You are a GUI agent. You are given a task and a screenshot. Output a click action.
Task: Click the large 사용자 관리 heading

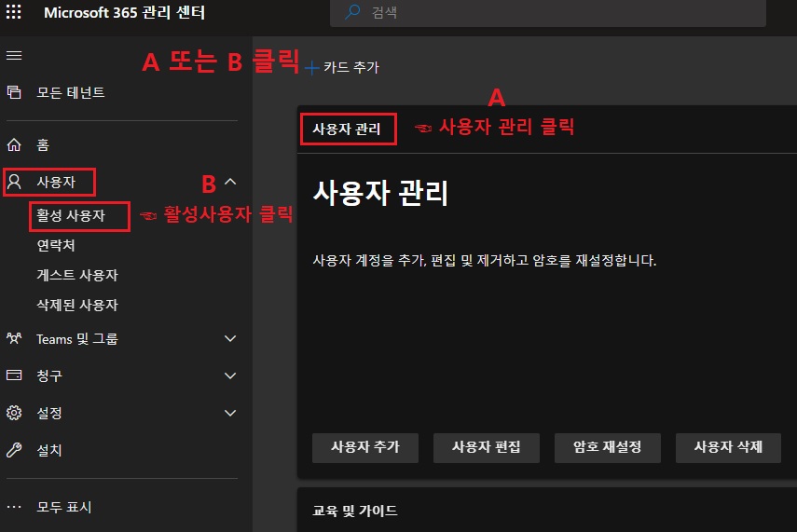[x=380, y=193]
